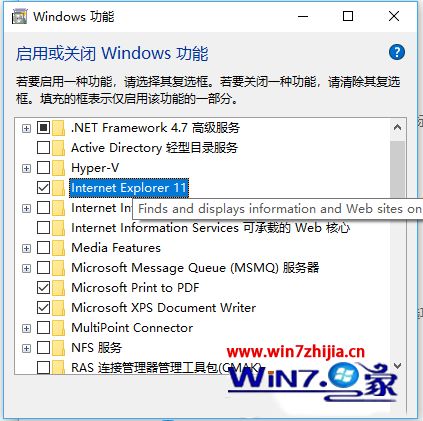Click the NFS 服务 folder icon

click(x=59, y=348)
